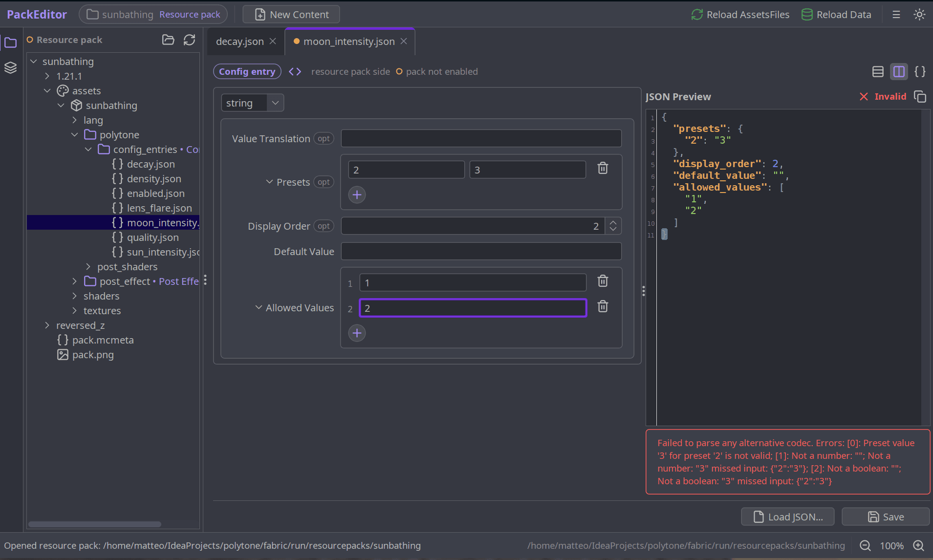Open the files panel in the sidebar
Image resolution: width=933 pixels, height=560 pixels.
[x=10, y=43]
